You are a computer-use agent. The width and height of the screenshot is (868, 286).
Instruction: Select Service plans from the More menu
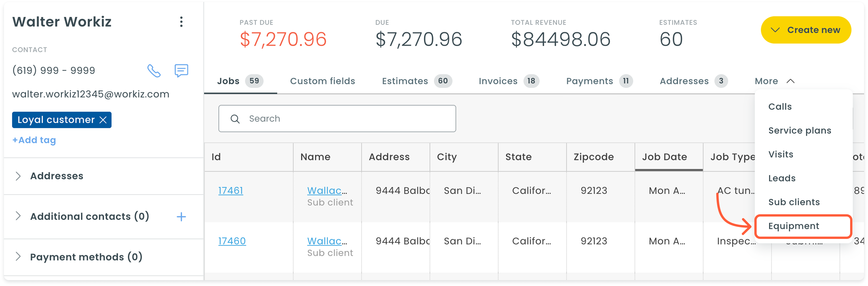point(800,131)
